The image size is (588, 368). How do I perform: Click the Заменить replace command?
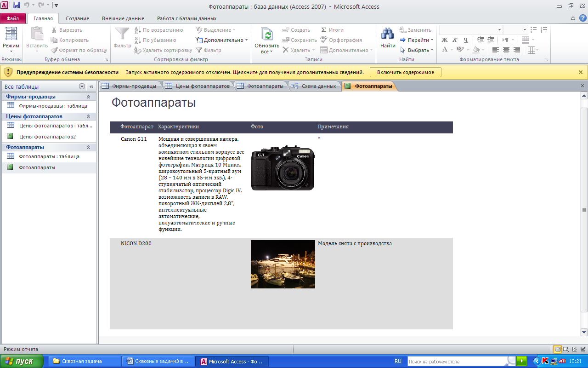415,30
